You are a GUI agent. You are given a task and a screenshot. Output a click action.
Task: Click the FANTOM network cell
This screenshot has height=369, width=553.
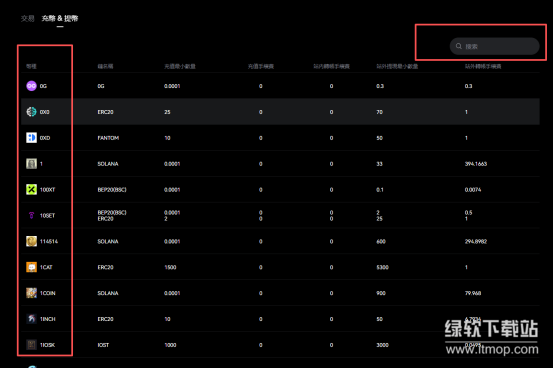pos(108,138)
